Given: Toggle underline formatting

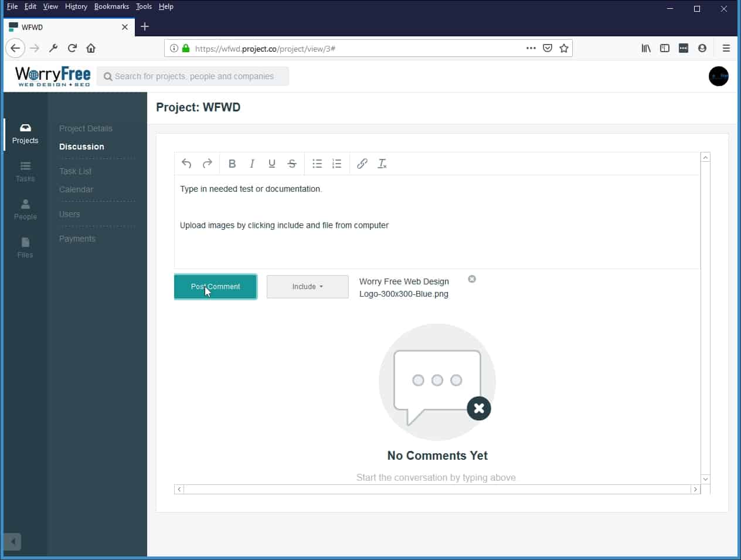Looking at the screenshot, I should coord(272,164).
